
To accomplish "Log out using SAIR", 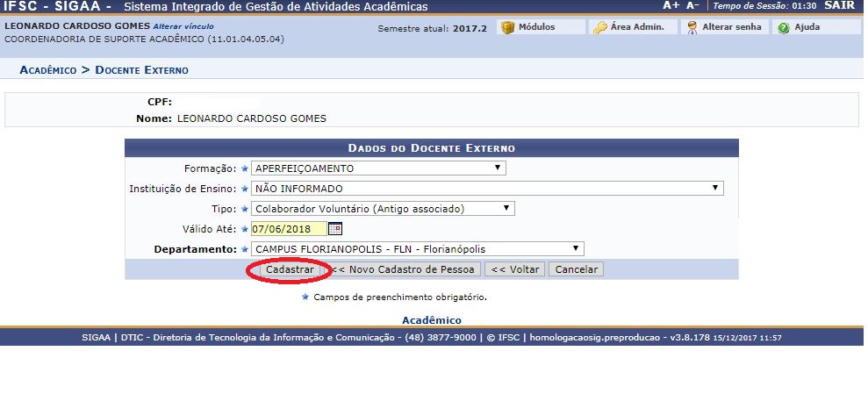I will pyautogui.click(x=839, y=5).
